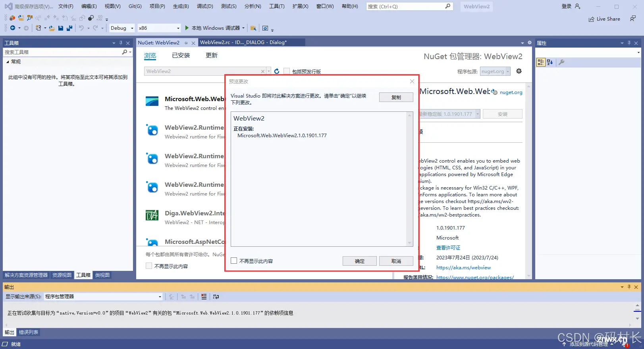Click the Undo arrow icon
This screenshot has height=349, width=644.
[x=81, y=28]
